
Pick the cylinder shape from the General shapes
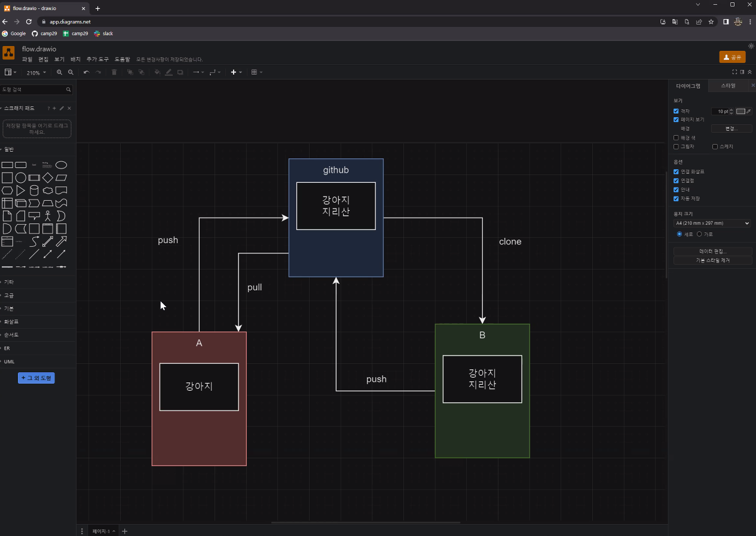tap(34, 191)
